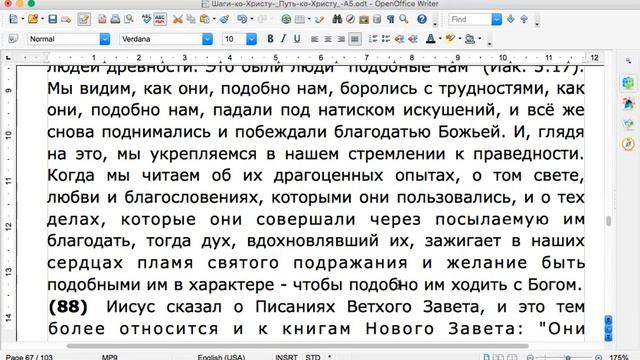The height and width of the screenshot is (360, 640).
Task: Toggle AutoSpellcheck
Action: click(x=160, y=19)
